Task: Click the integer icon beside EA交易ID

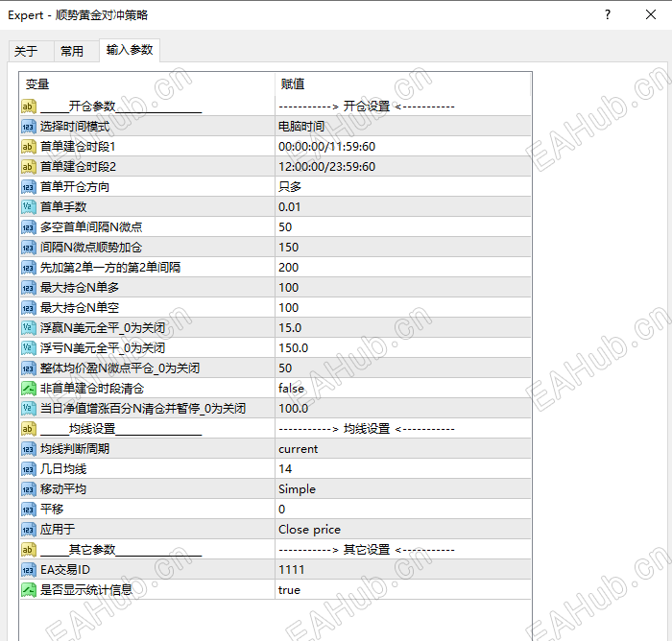Action: pos(28,569)
